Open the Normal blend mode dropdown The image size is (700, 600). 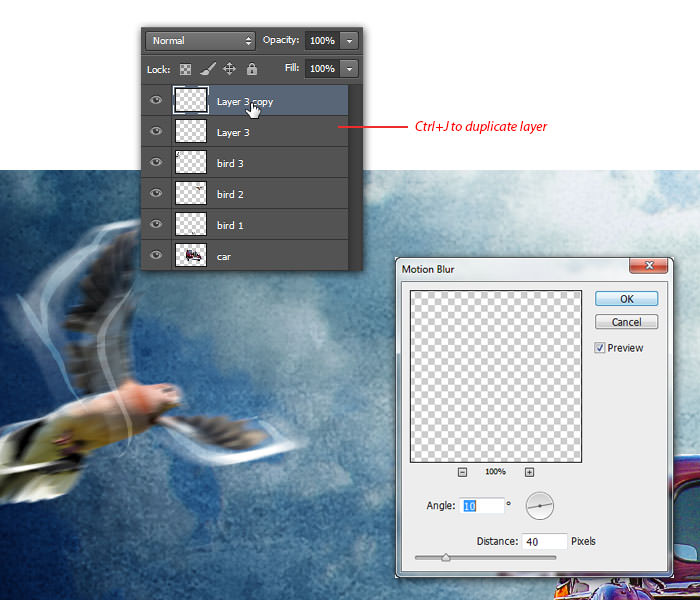click(x=200, y=41)
